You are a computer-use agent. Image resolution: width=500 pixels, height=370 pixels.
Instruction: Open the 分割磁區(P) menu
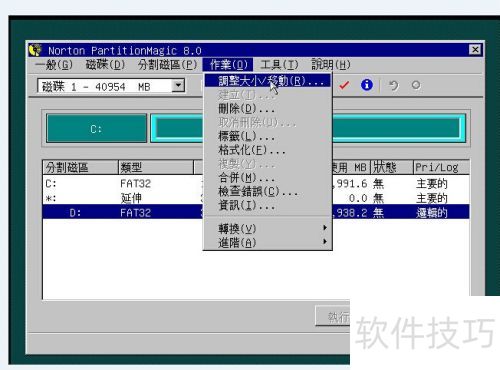[x=167, y=64]
